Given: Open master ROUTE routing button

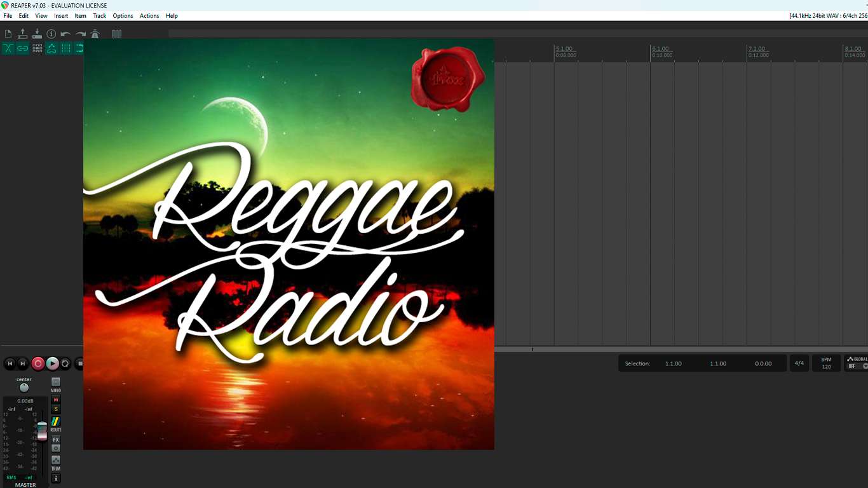Looking at the screenshot, I should tap(56, 422).
